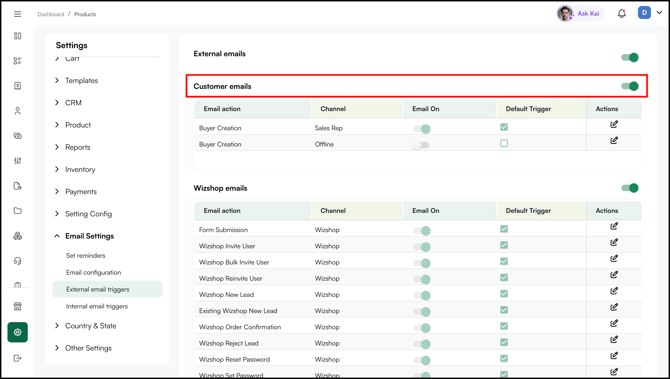This screenshot has width=670, height=379.
Task: Expand the Inventory settings section
Action: [x=75, y=169]
